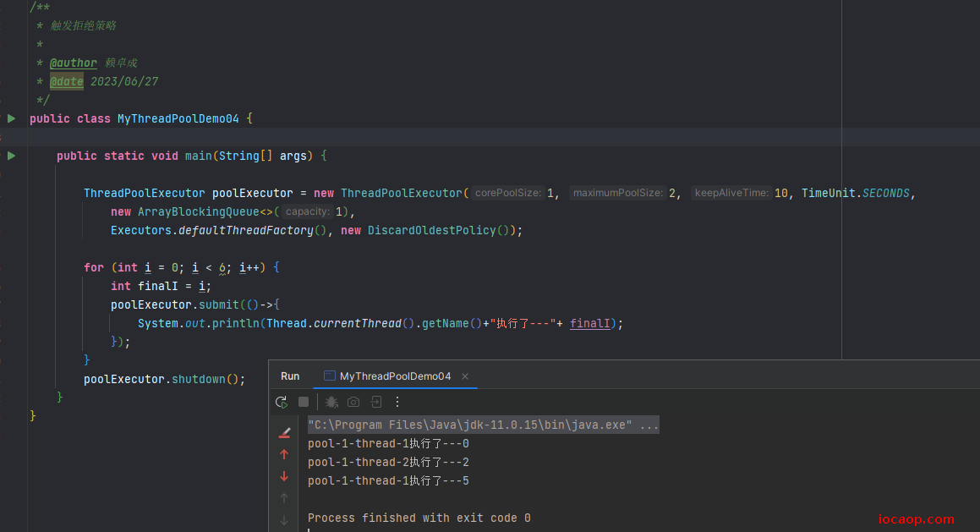Click the gray up arrow beside console
The image size is (980, 532).
[284, 498]
